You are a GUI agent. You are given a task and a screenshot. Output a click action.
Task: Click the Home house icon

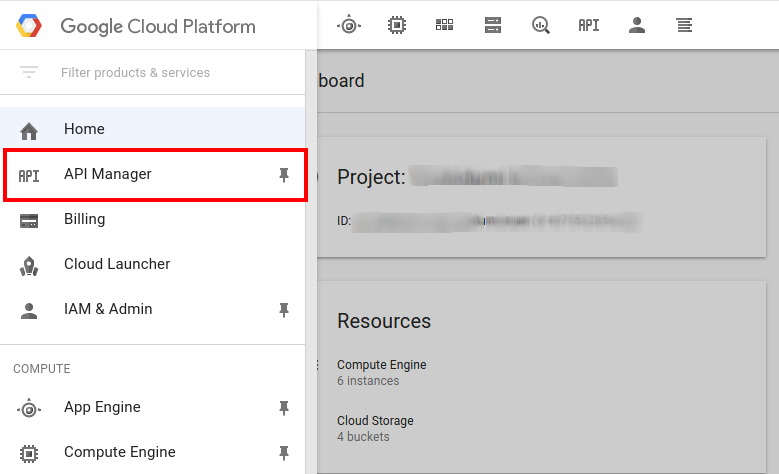(29, 131)
